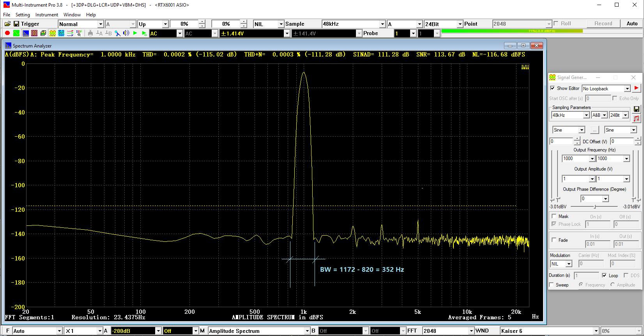Image resolution: width=644 pixels, height=336 pixels.
Task: Click the red music note icon
Action: [637, 118]
